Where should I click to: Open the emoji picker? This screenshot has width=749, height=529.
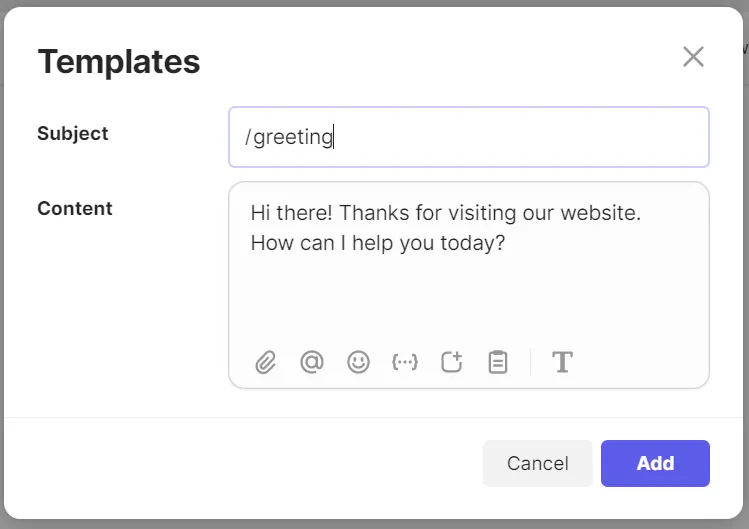pos(358,362)
